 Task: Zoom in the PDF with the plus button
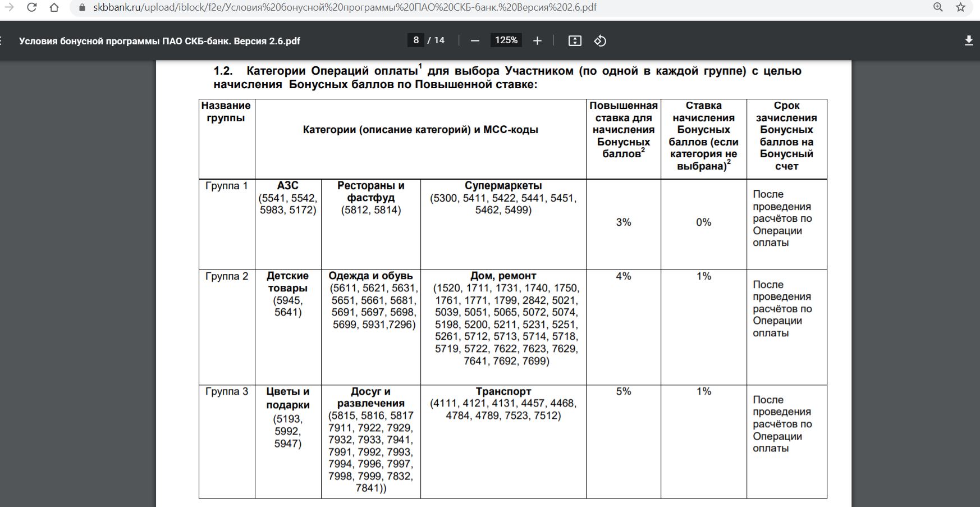click(537, 40)
